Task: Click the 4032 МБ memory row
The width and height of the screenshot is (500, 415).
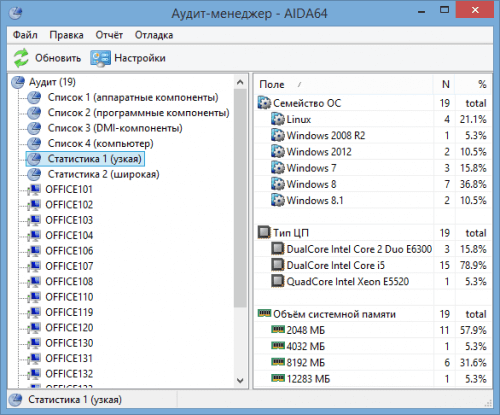Action: tap(373, 346)
